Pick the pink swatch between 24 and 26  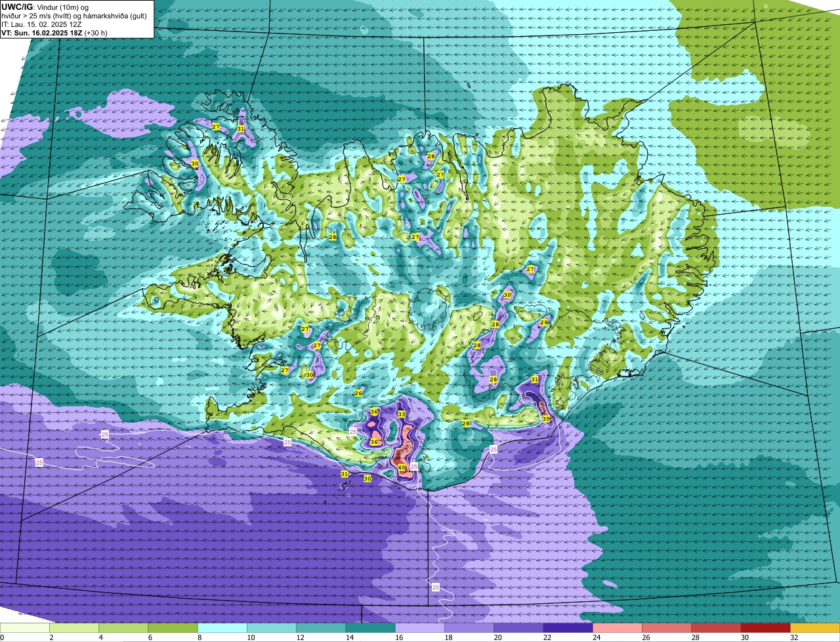coord(618,628)
